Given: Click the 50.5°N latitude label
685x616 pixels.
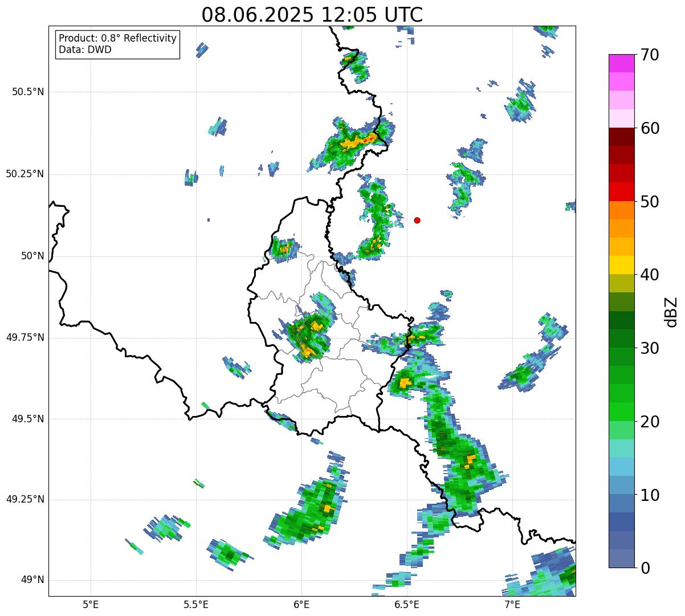Looking at the screenshot, I should coord(28,92).
